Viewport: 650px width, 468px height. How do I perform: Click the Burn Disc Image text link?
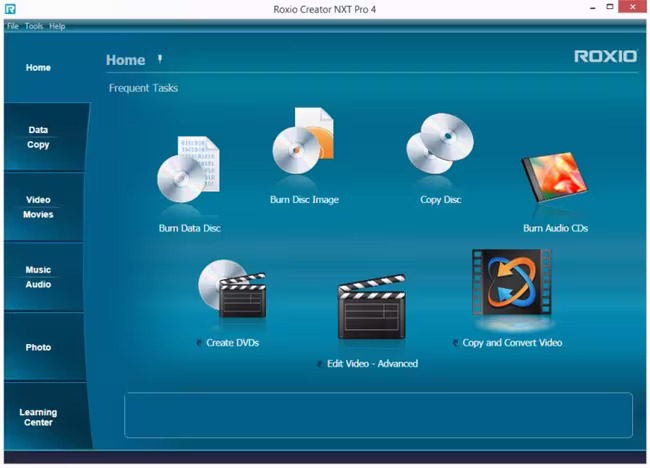(304, 200)
